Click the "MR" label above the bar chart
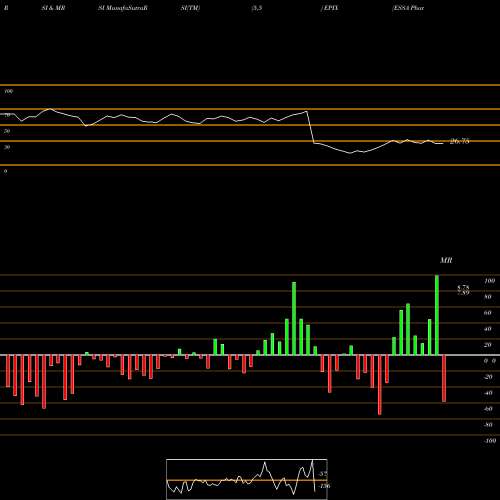 [446, 260]
